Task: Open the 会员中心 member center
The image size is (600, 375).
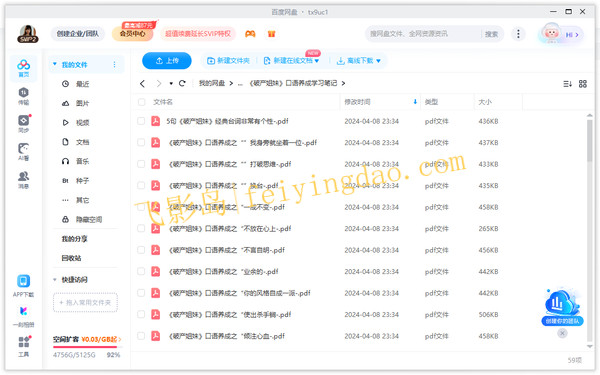Action: [132, 34]
